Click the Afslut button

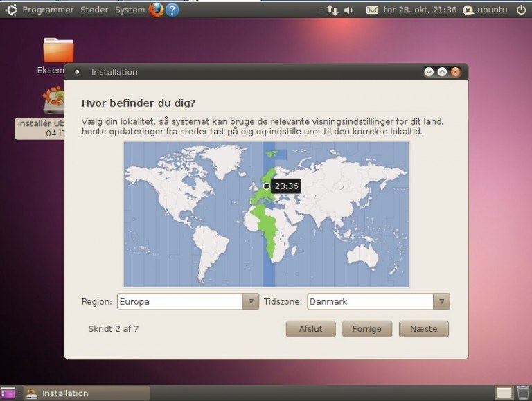311,329
